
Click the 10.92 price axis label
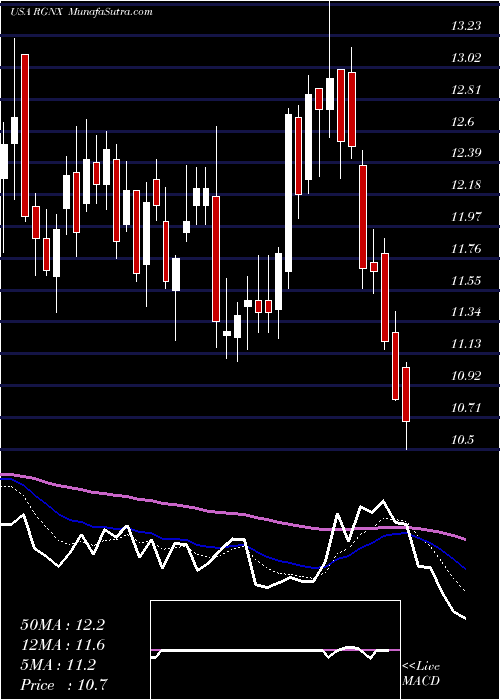(x=466, y=376)
